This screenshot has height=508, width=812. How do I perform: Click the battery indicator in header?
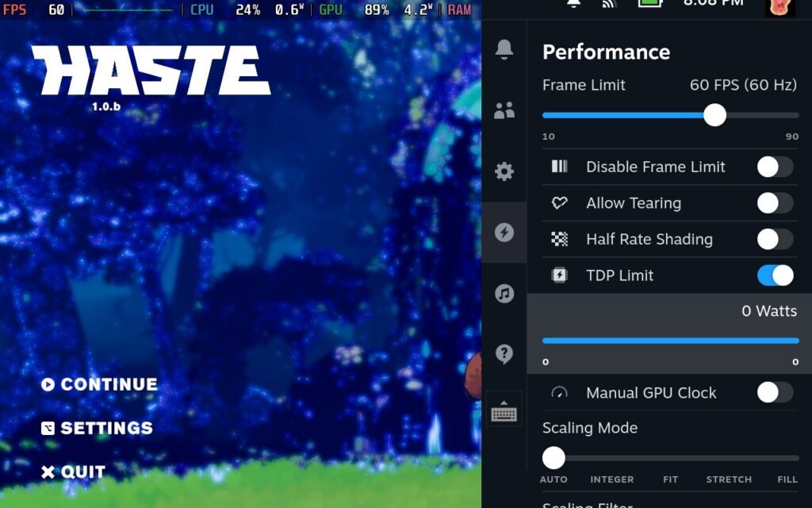(651, 3)
